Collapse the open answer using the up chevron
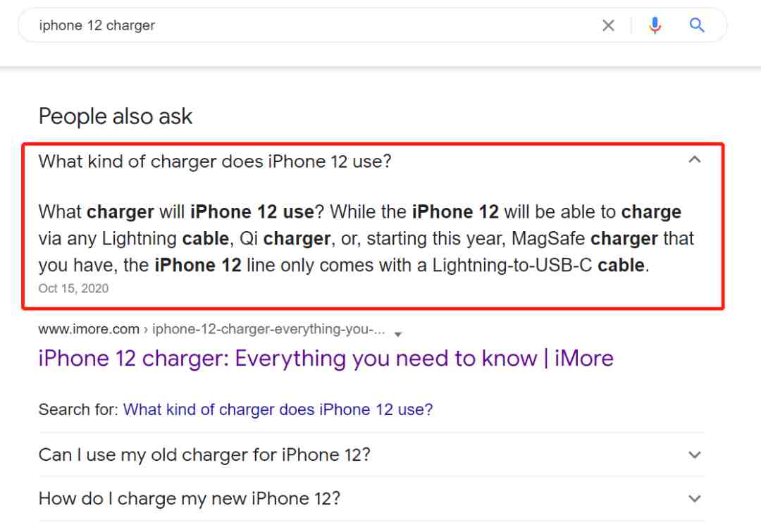 pyautogui.click(x=695, y=159)
